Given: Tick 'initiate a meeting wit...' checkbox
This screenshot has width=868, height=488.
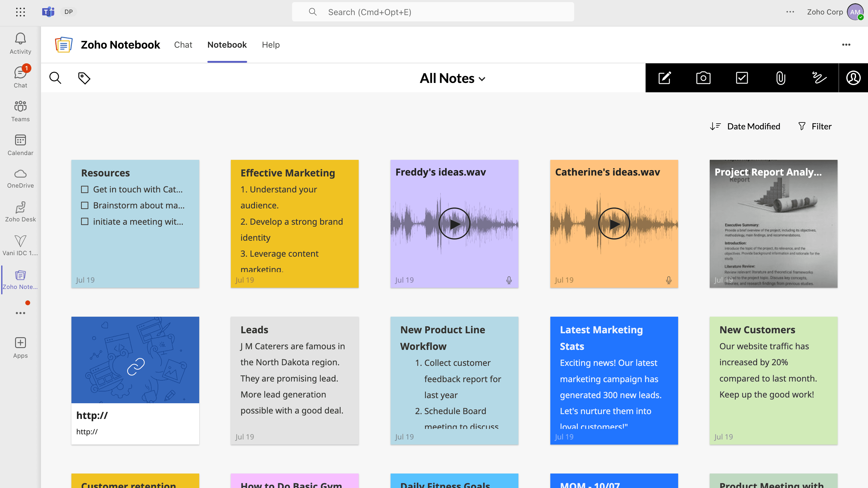Looking at the screenshot, I should click(x=85, y=222).
